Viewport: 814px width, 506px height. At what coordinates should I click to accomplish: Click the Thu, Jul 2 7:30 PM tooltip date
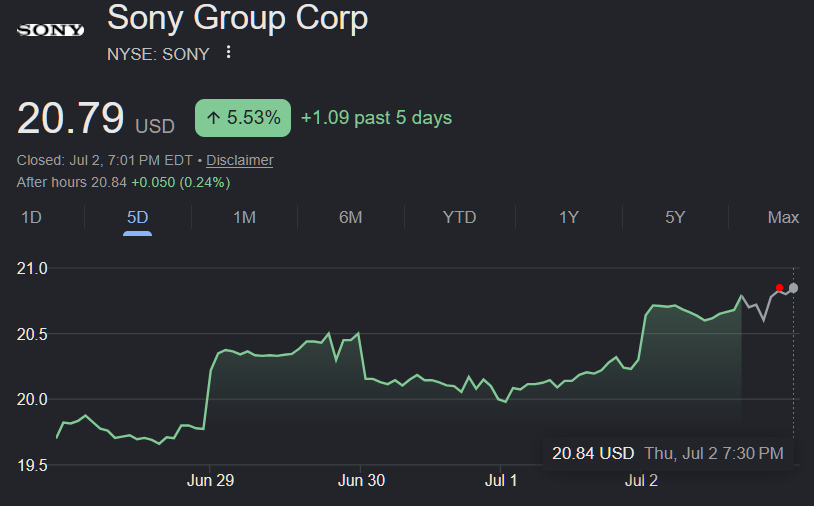pyautogui.click(x=714, y=453)
